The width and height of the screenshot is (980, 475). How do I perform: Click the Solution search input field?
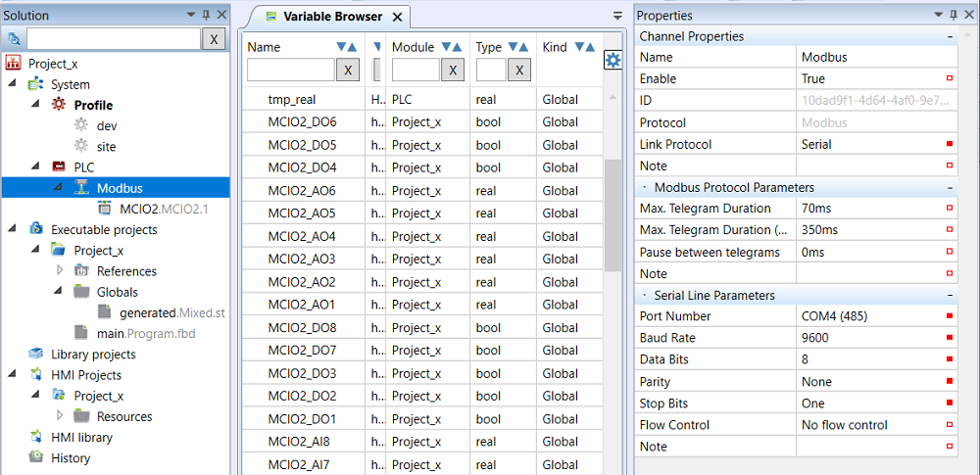click(x=114, y=39)
